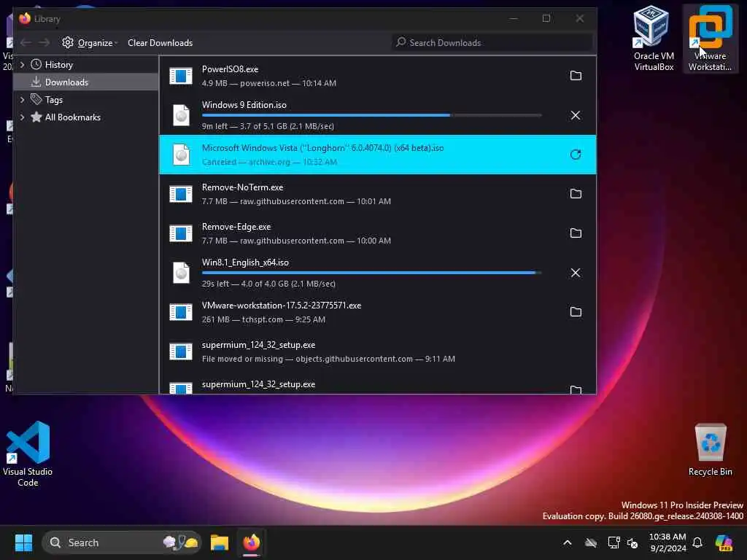Viewport: 747px width, 560px height.
Task: Expand the History tree node
Action: [22, 65]
